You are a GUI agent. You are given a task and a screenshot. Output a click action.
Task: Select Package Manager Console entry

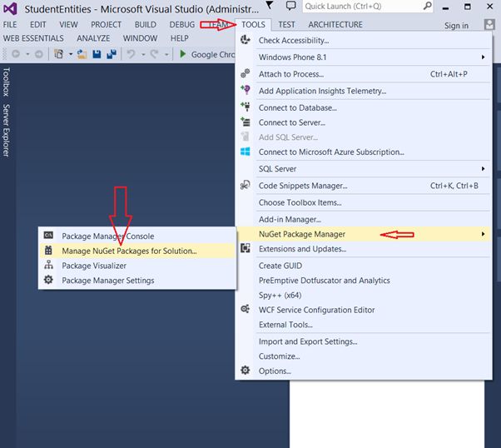point(137,236)
